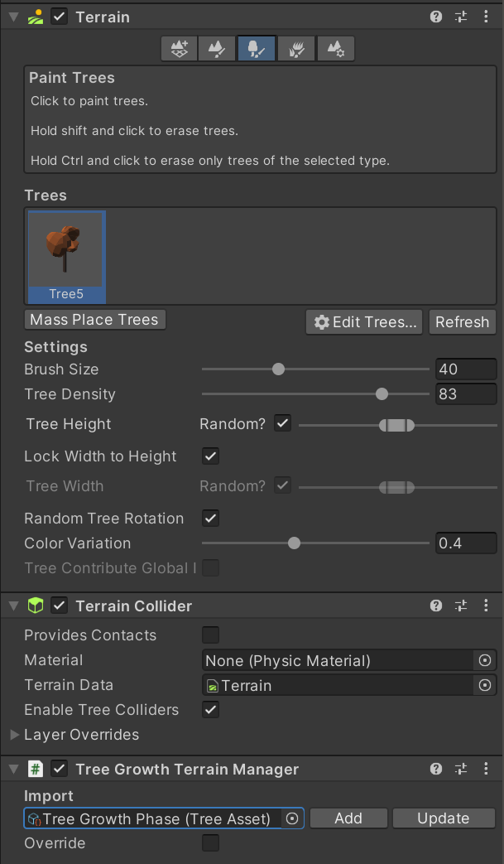Open the Terrain Settings tool
504x864 pixels.
click(336, 49)
